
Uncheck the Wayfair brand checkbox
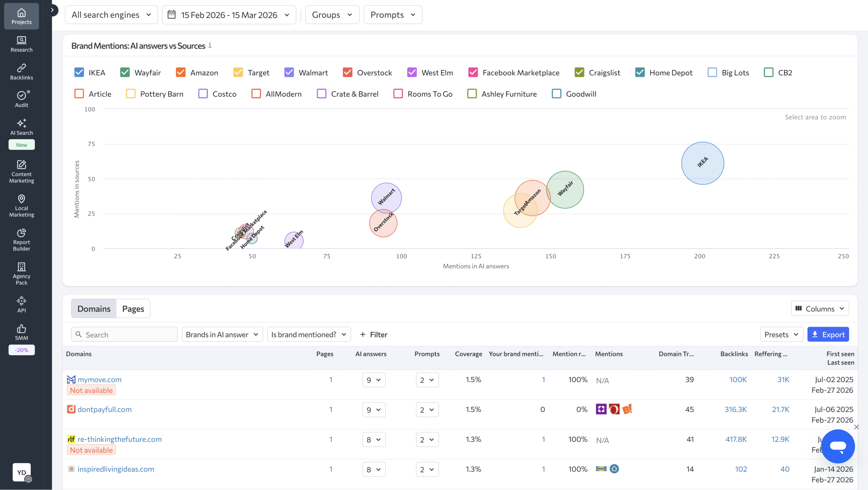pyautogui.click(x=125, y=72)
